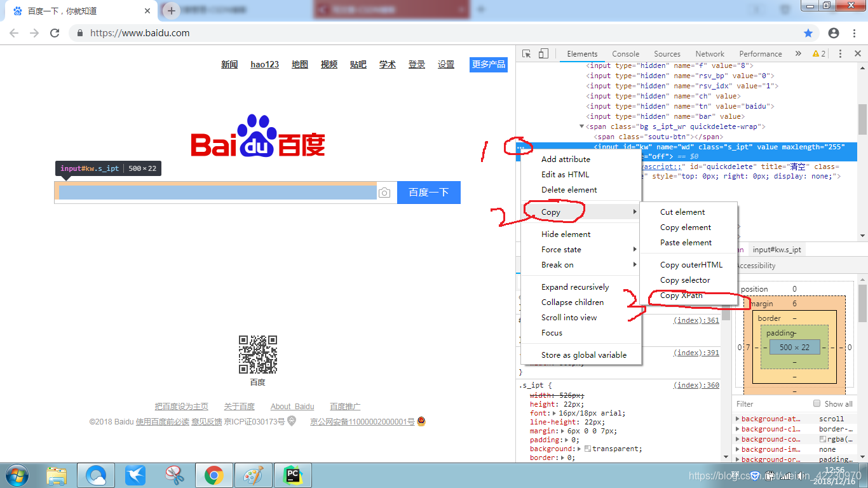Choose Add attribute

click(x=581, y=159)
